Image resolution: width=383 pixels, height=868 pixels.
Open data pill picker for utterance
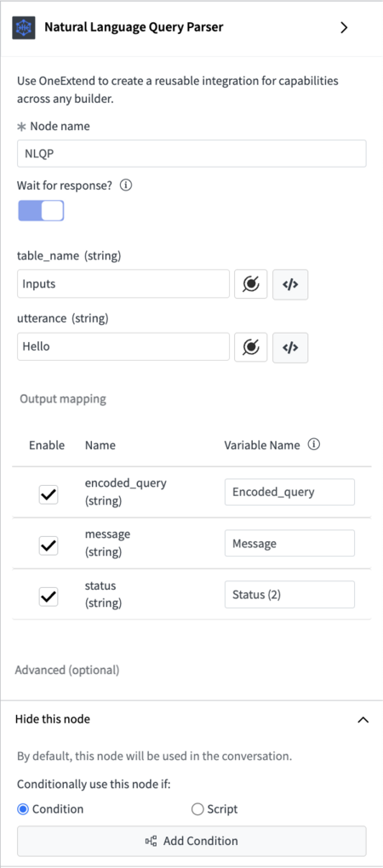click(251, 348)
